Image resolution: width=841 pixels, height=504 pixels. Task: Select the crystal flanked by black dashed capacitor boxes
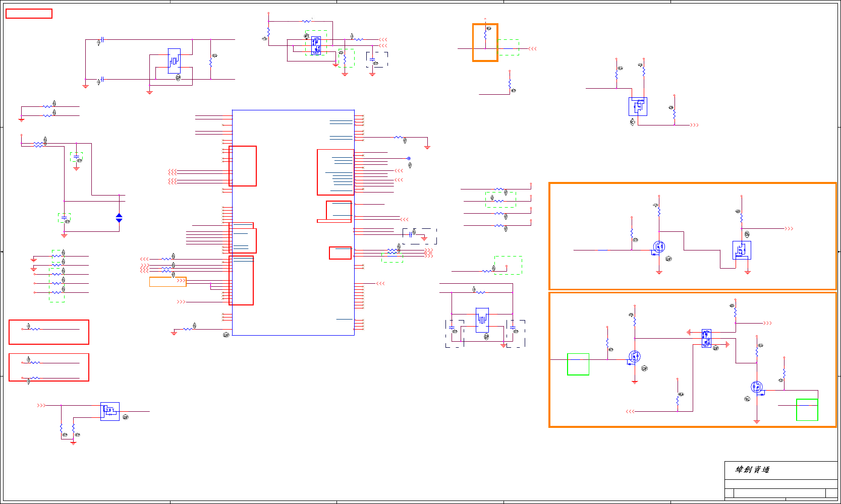click(x=482, y=320)
